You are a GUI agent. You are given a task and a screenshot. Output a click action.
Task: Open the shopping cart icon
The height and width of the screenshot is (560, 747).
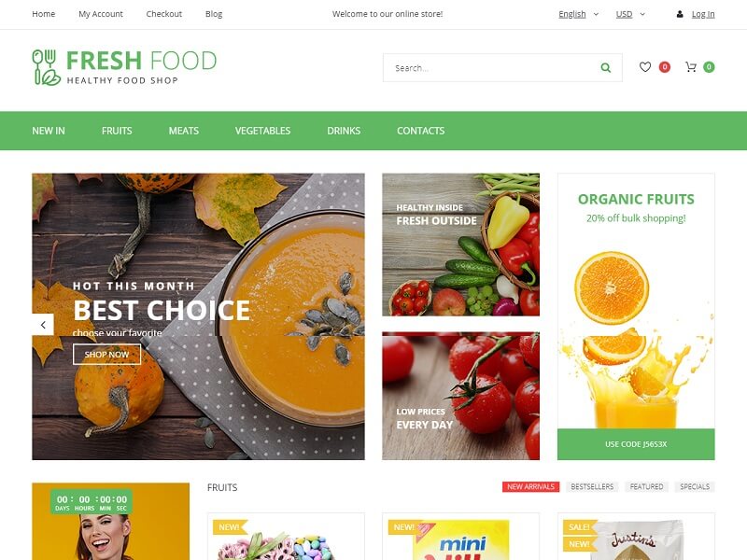pos(690,67)
